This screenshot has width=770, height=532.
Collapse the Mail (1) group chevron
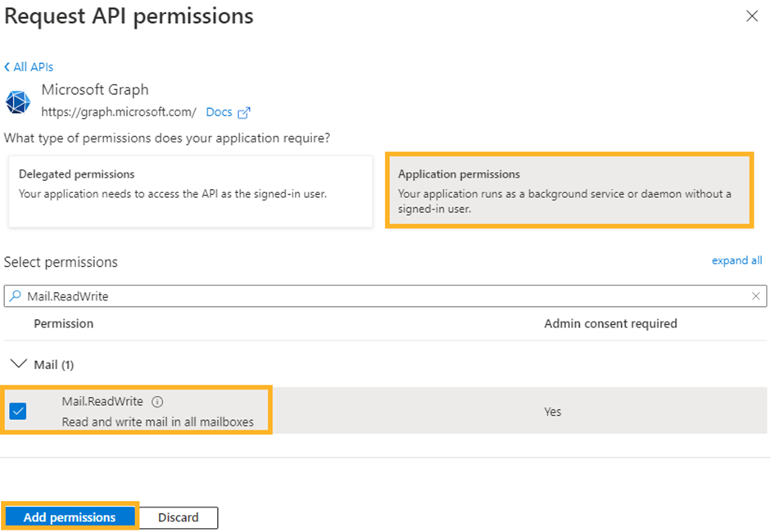18,365
